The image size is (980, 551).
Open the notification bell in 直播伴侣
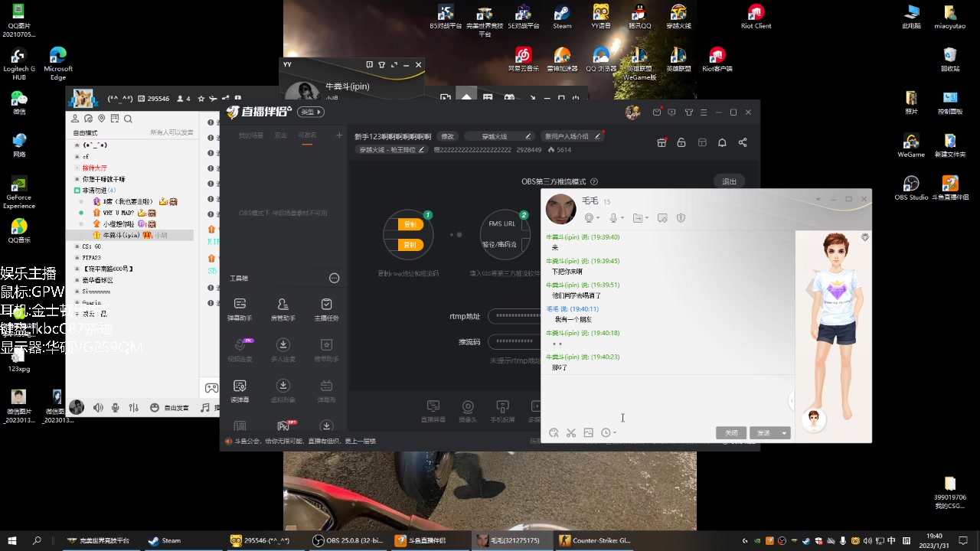point(722,143)
